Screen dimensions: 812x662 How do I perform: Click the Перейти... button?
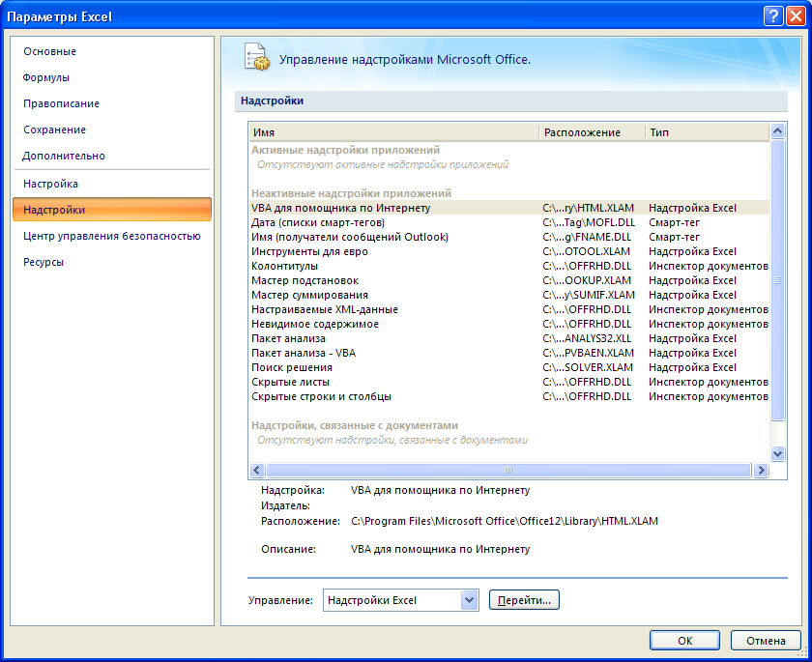524,600
